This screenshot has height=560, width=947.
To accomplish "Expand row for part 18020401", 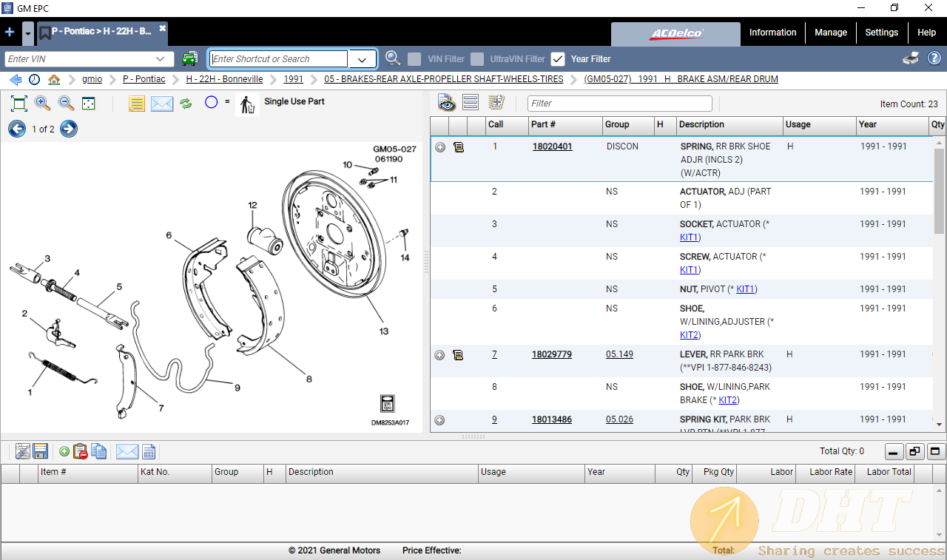I will coord(440,147).
